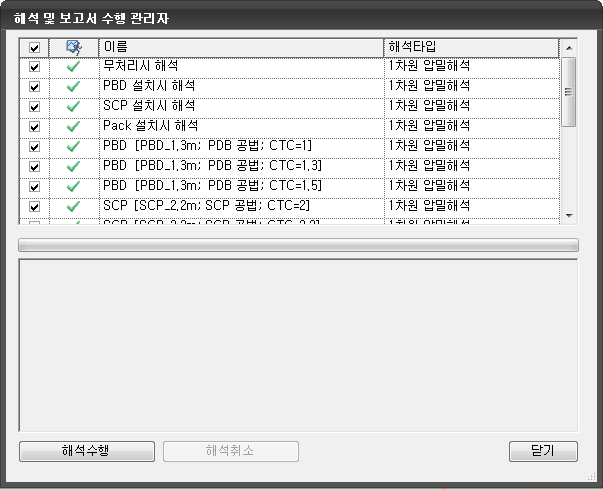Click green checkmark icon for SCP 설치시 해석
This screenshot has width=603, height=489.
tap(73, 107)
